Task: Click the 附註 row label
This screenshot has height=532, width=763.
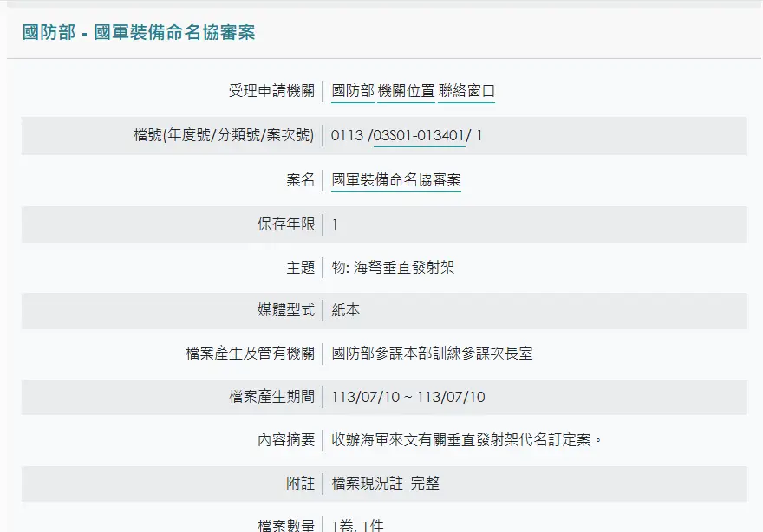Action: click(300, 483)
